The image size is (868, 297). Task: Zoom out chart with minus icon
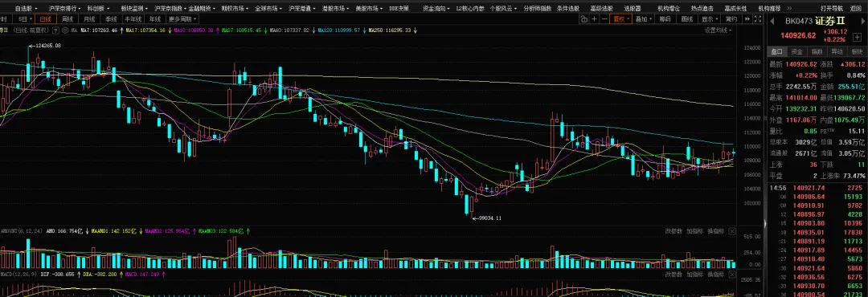(604, 18)
